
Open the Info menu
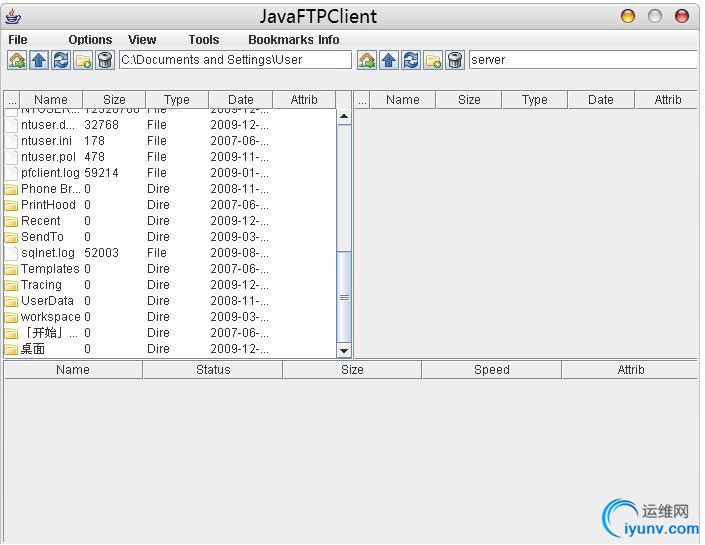pyautogui.click(x=329, y=40)
